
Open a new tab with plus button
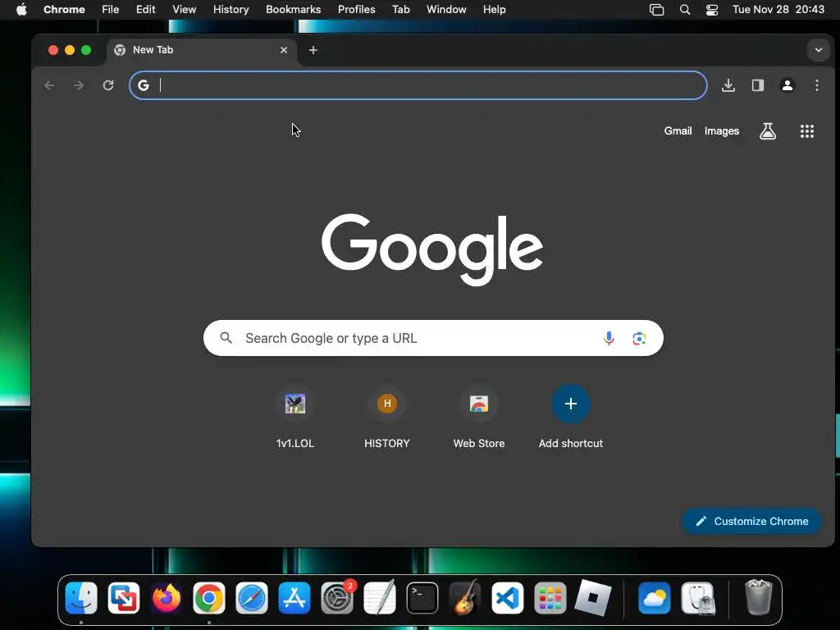tap(313, 50)
